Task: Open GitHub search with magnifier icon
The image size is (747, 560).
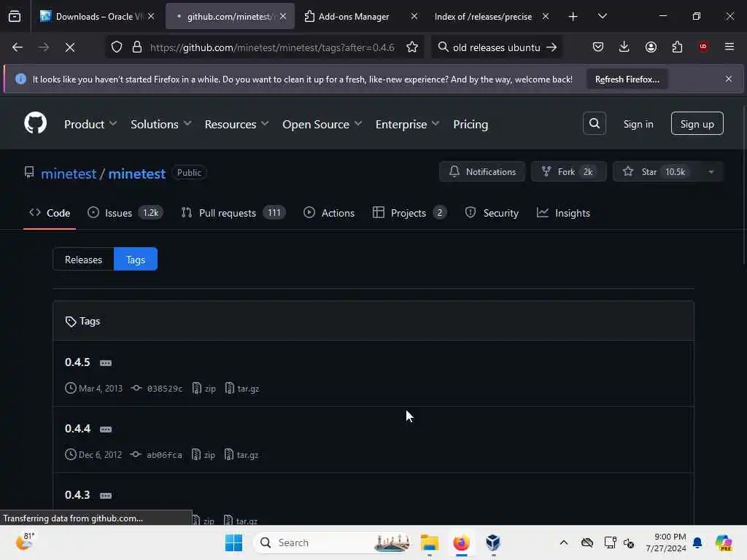Action: pyautogui.click(x=594, y=123)
